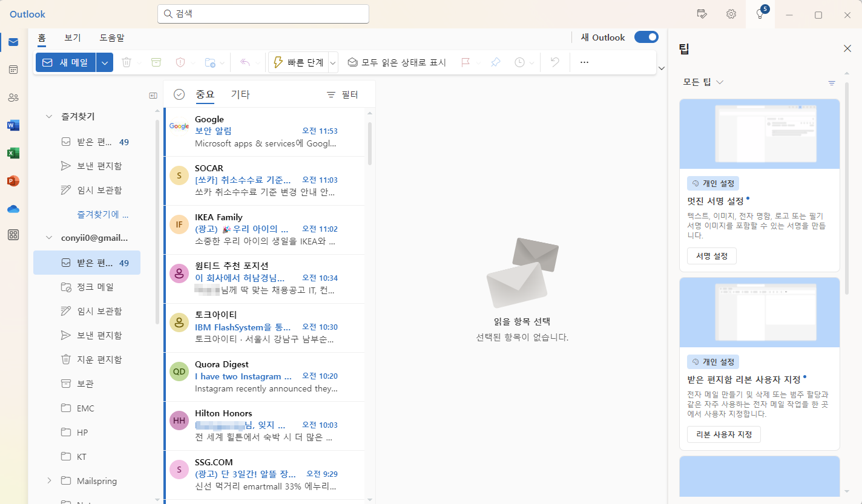Open the Calendar from the left rail
Image resolution: width=862 pixels, height=504 pixels.
click(x=13, y=70)
